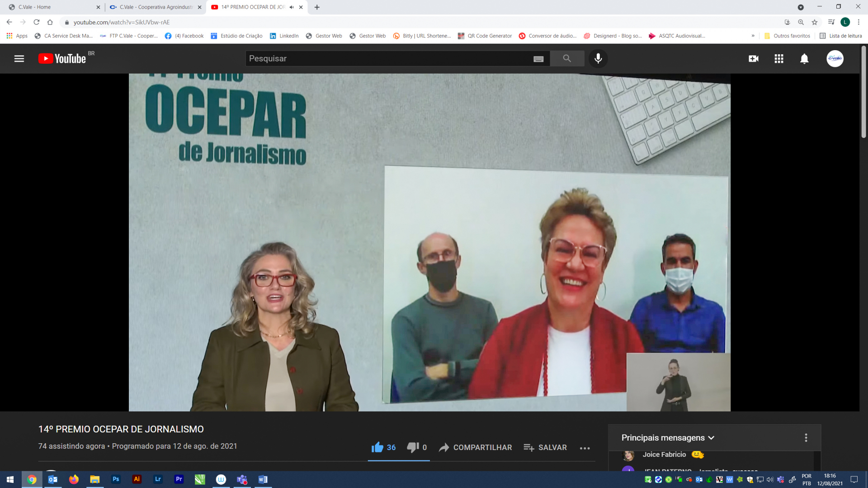This screenshot has width=868, height=488.
Task: Share the video via COMPARTILHAR
Action: [x=476, y=447]
